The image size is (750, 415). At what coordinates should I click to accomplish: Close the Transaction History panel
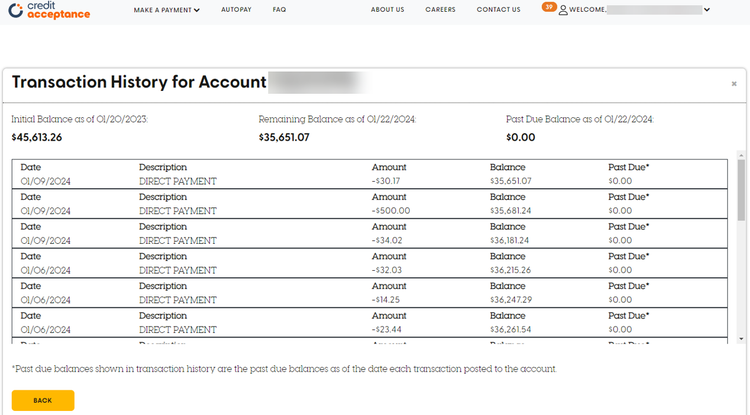pyautogui.click(x=734, y=85)
